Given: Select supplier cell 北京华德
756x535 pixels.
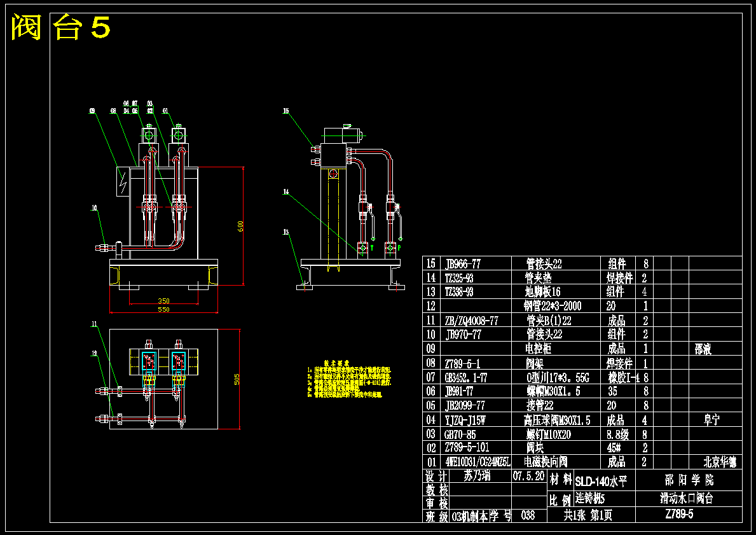Looking at the screenshot, I should tap(720, 461).
